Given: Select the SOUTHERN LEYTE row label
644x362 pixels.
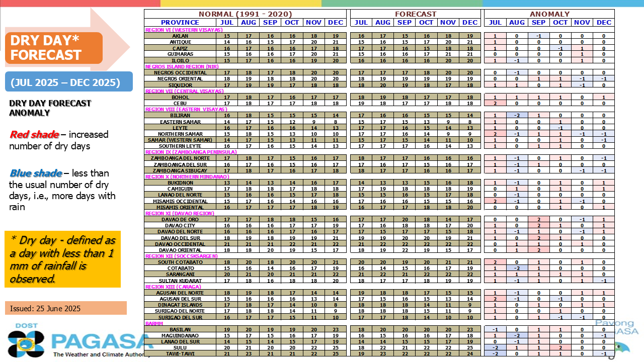Looking at the screenshot, I should pos(180,146).
